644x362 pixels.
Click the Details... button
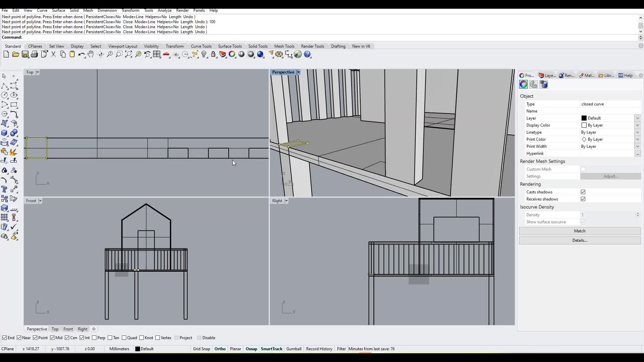[580, 240]
